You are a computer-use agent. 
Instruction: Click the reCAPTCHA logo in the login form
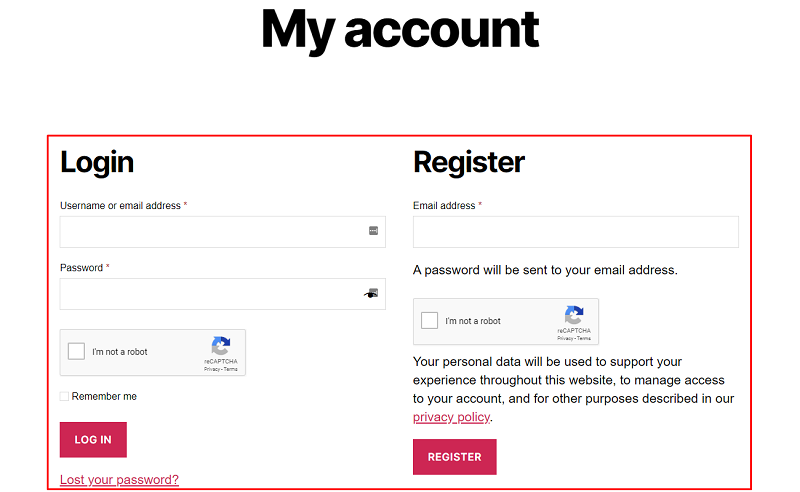221,346
